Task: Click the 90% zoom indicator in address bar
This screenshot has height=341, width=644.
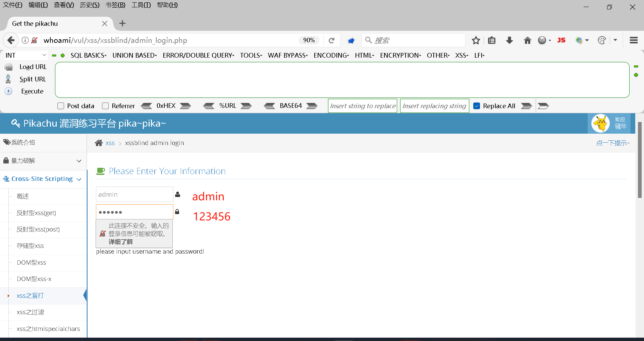Action: click(309, 40)
